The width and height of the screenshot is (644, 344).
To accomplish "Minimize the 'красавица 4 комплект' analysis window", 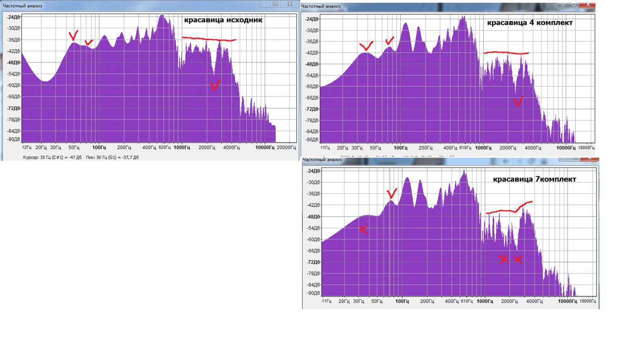I will coord(563,4).
